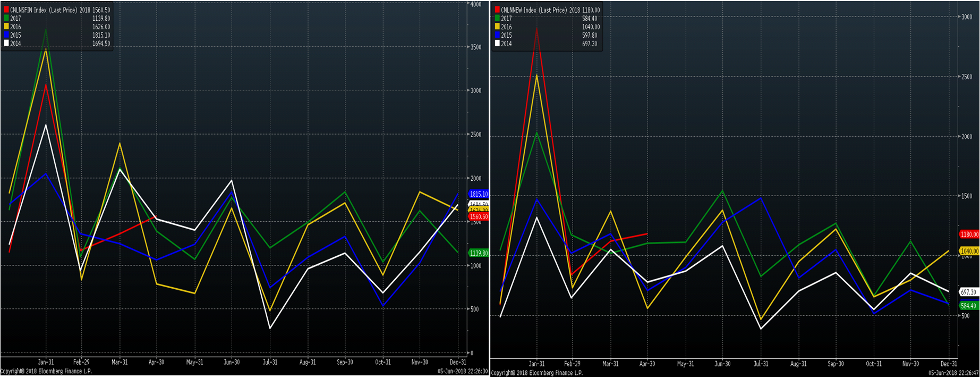Click the red 2018 swatch in CNLNSFIN legend
Screen dimensions: 980x377
tap(6, 10)
